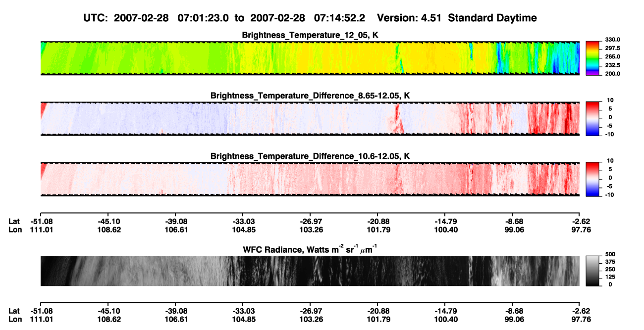Click the title 'Brightness_Temperature_12_05, K'
644x330 pixels.
310,35
